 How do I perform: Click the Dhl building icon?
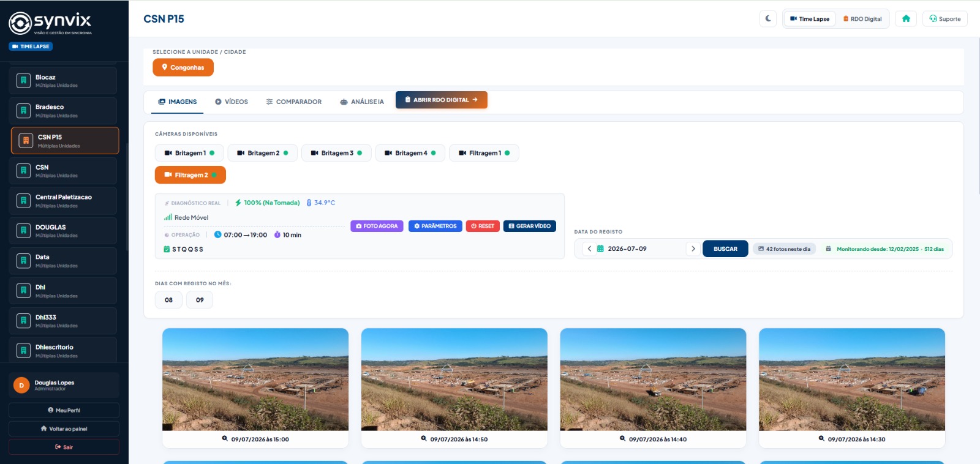(23, 291)
